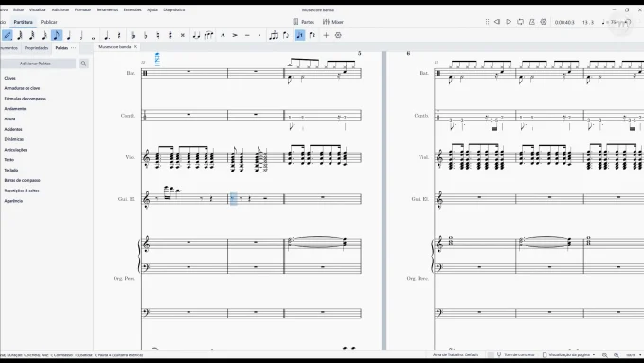Select voice 1

[300, 35]
